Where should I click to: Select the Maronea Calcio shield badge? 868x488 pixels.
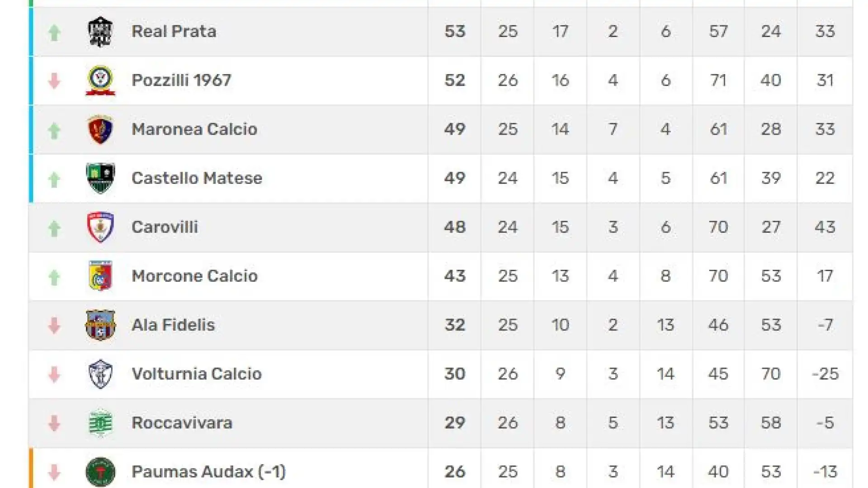(100, 129)
